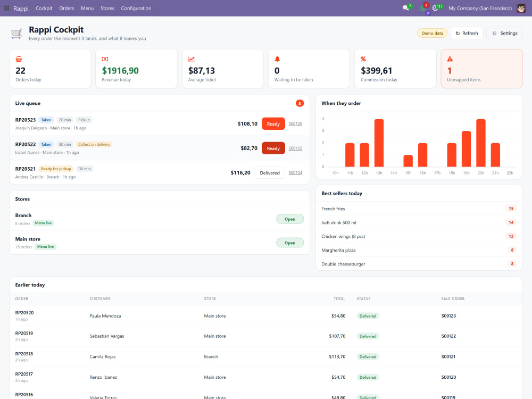Click the Branch Menu live tag

tap(43, 223)
